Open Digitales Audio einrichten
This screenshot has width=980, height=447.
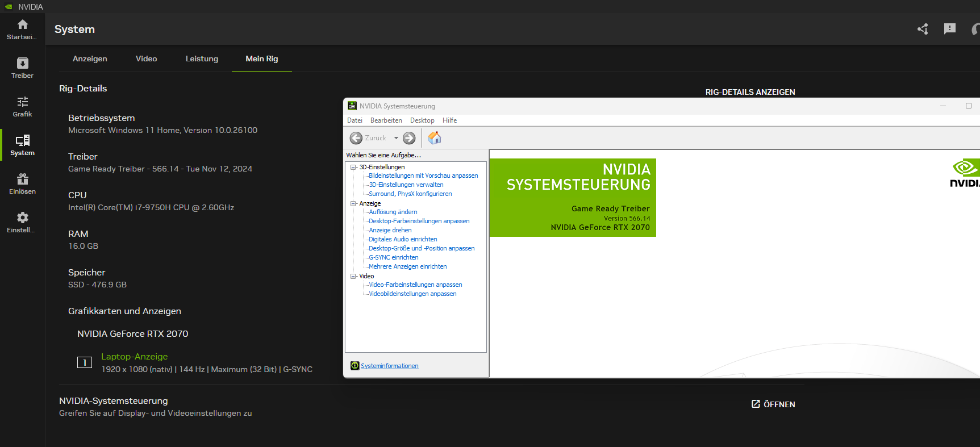tap(403, 239)
